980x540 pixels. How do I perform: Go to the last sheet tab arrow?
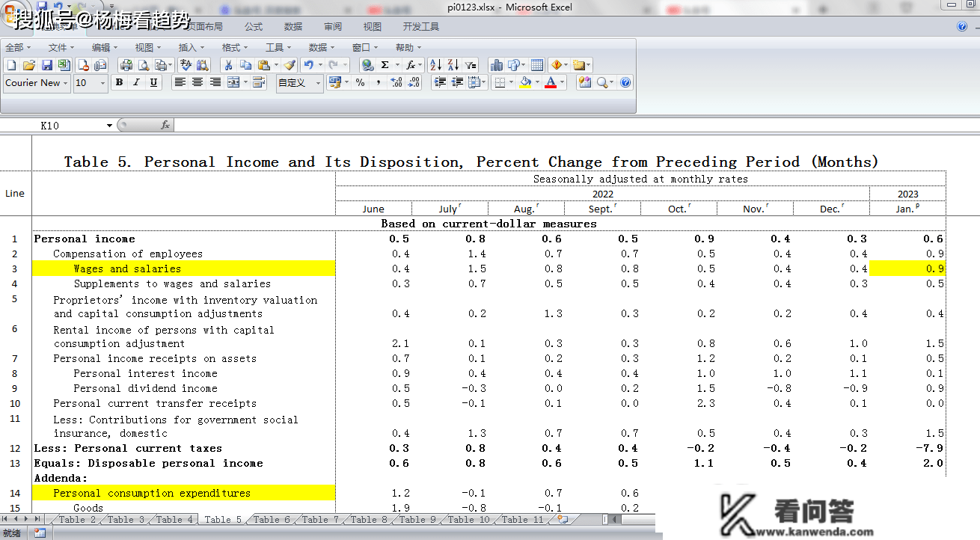(x=37, y=519)
